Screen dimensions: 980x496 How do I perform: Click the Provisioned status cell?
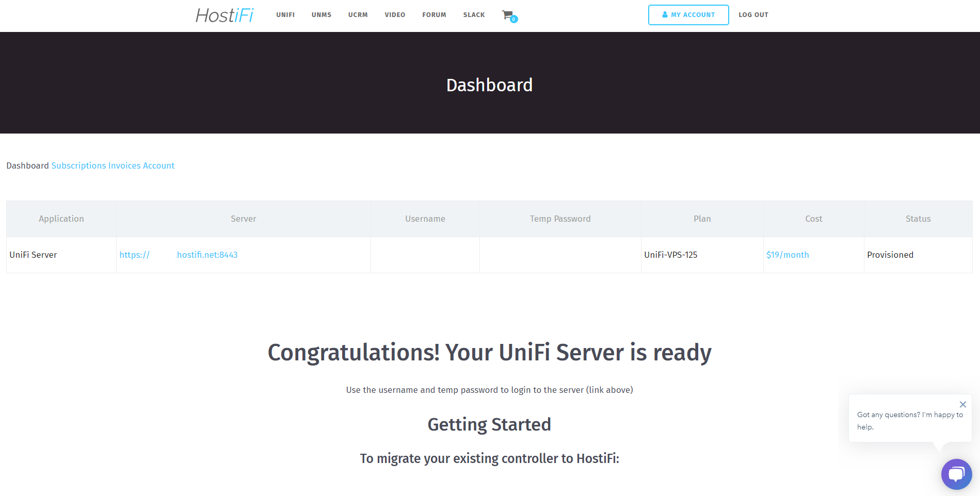[918, 255]
